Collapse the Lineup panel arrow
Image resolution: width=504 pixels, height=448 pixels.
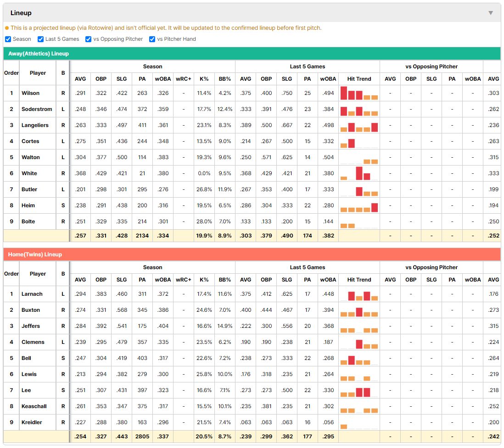coord(491,13)
